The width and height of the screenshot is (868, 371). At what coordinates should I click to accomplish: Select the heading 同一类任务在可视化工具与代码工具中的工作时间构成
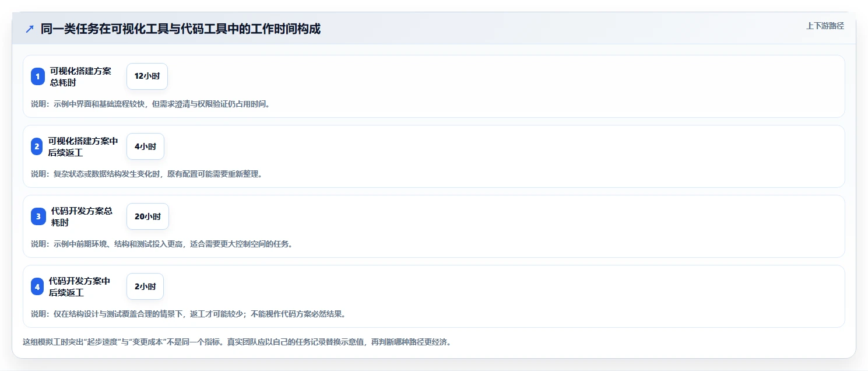[181, 29]
